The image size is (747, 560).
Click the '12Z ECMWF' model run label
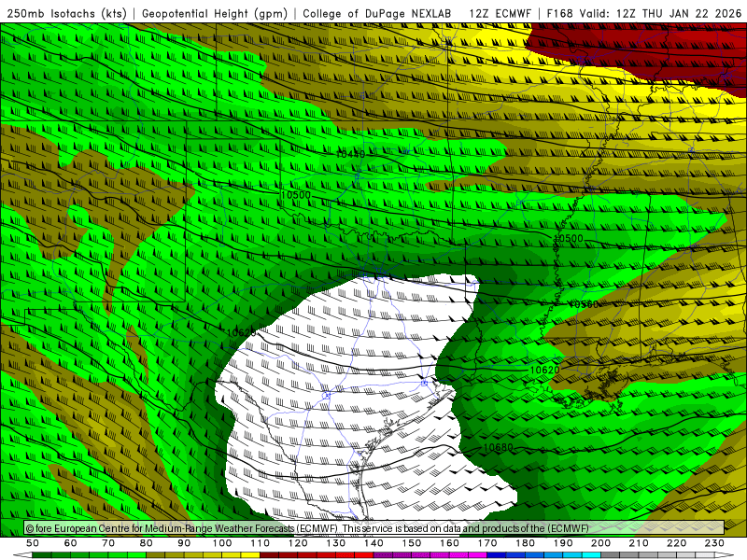tap(500, 14)
